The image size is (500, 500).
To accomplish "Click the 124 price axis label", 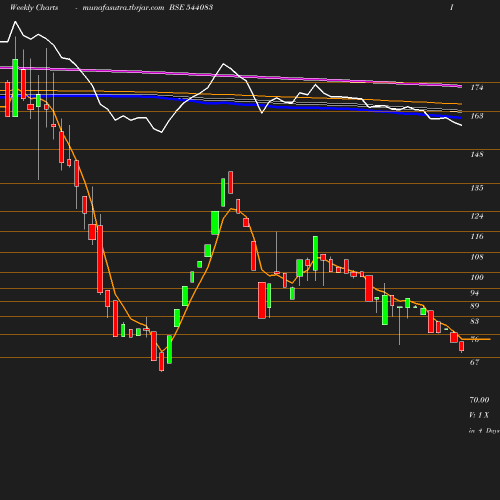I will (x=477, y=216).
